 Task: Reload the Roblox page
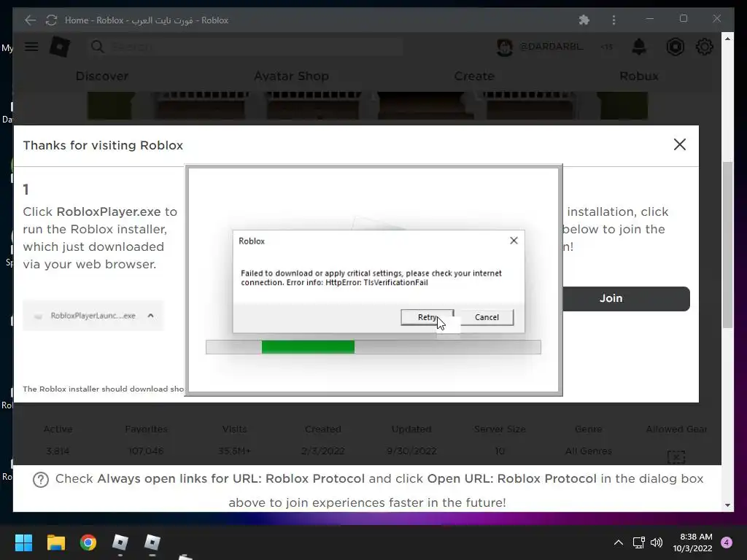(x=51, y=20)
